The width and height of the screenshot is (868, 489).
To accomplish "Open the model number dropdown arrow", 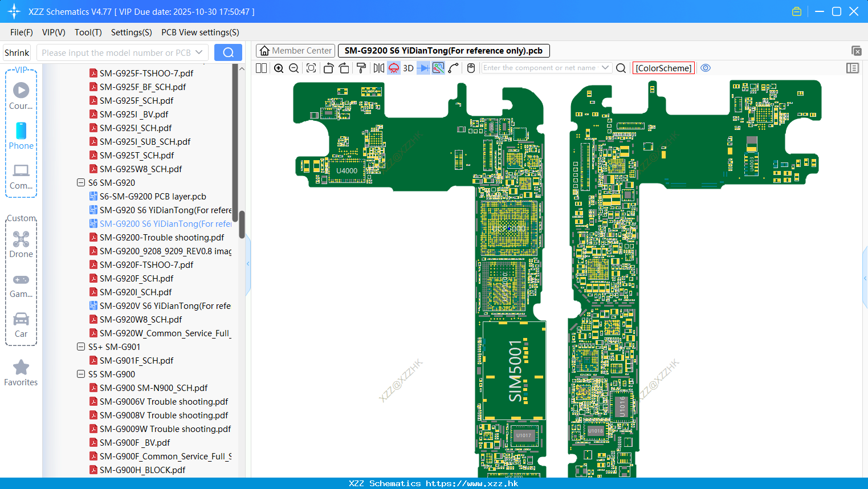I will click(x=199, y=52).
